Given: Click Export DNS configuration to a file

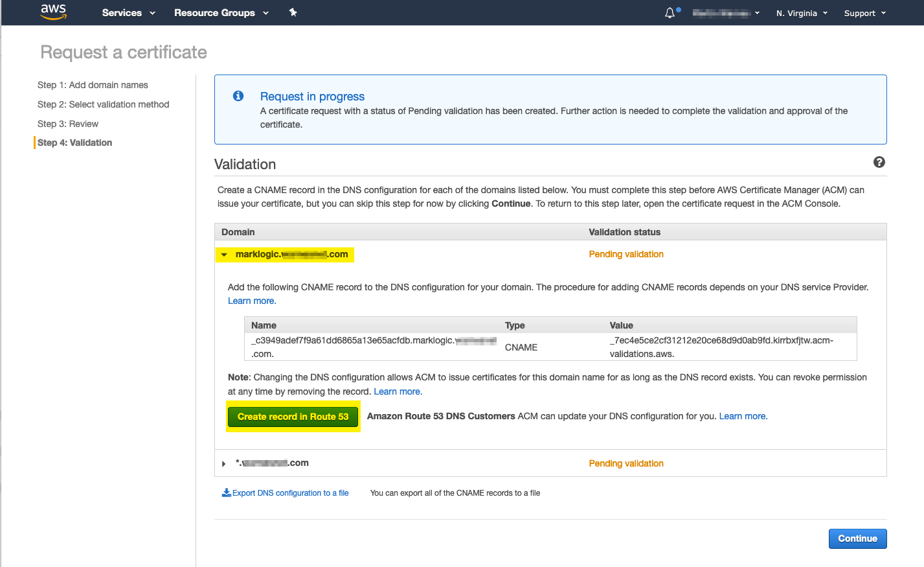Looking at the screenshot, I should (290, 493).
